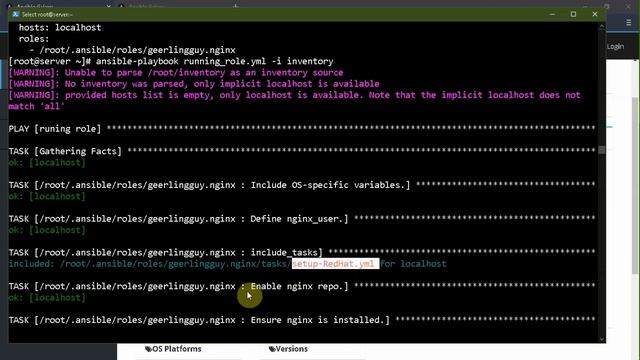This screenshot has height=360, width=640.
Task: Minimize the root@server terminal window
Action: point(552,14)
